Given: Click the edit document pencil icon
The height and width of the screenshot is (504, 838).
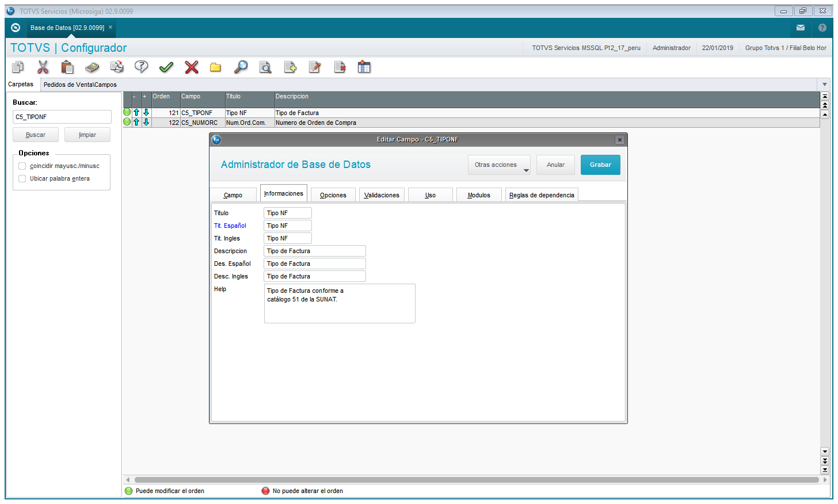Looking at the screenshot, I should pyautogui.click(x=315, y=67).
